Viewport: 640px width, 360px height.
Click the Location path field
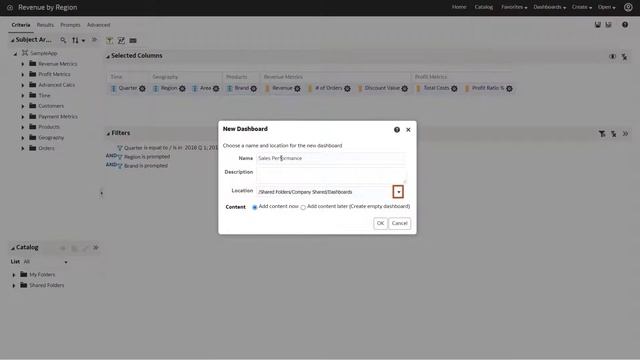(324, 192)
